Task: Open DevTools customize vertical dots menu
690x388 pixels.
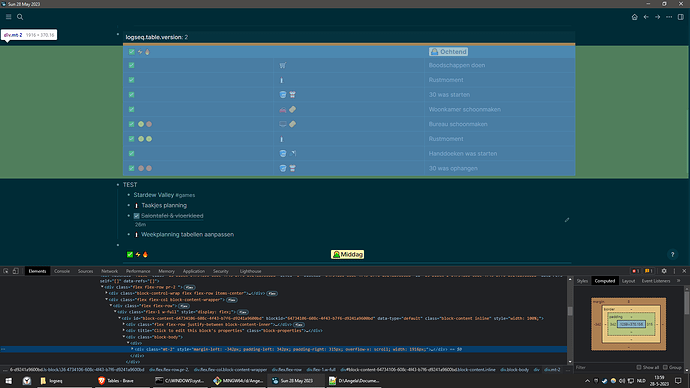Action: pyautogui.click(x=674, y=271)
